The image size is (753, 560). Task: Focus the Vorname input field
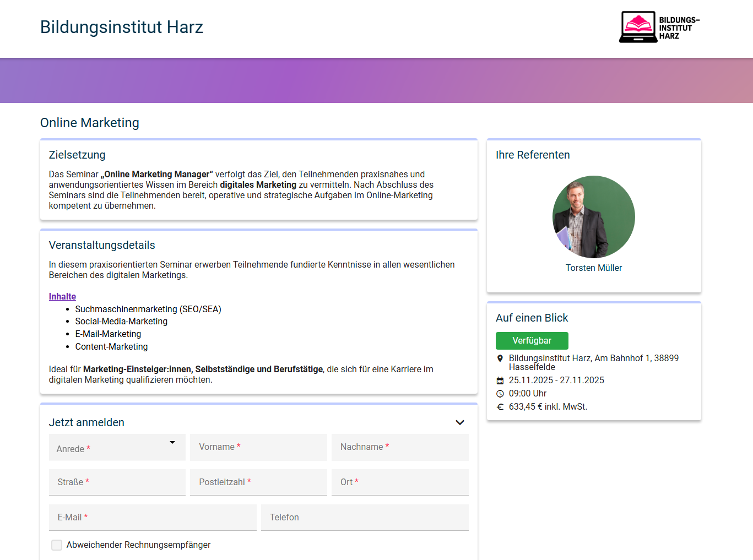tap(258, 447)
